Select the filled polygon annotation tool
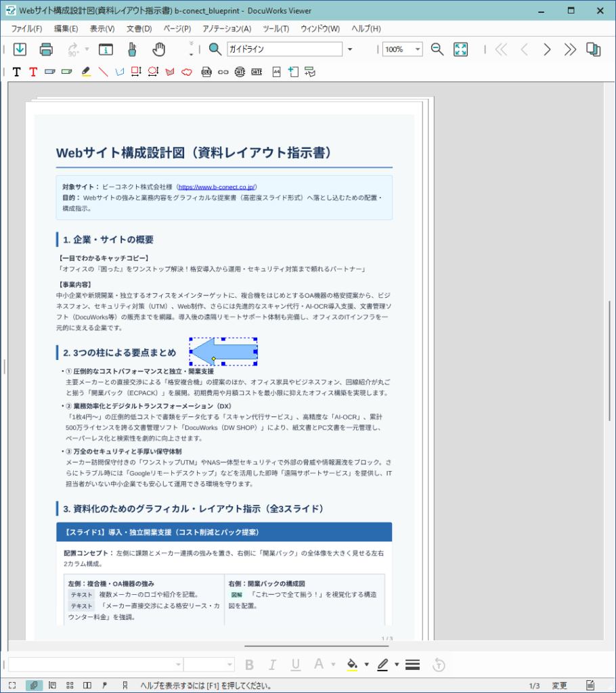 coord(170,72)
